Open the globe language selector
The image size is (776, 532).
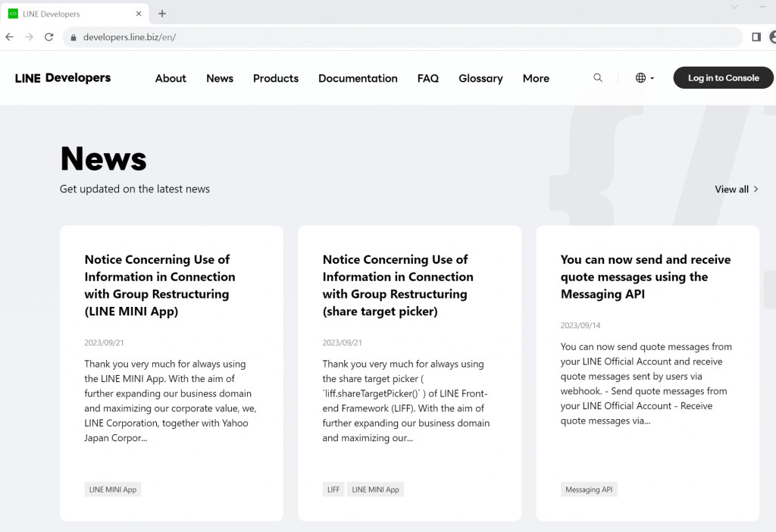coord(644,78)
